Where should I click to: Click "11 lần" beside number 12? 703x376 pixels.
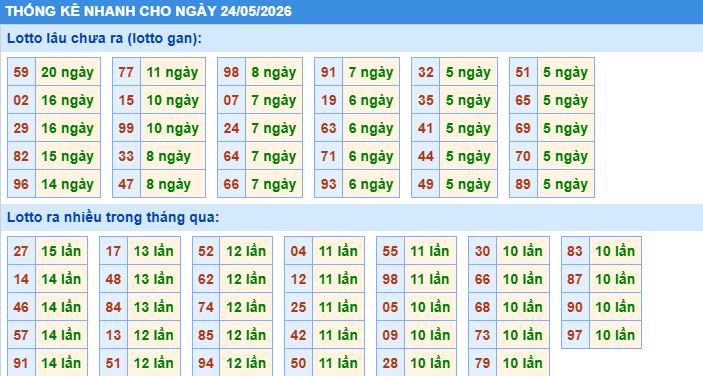point(338,279)
